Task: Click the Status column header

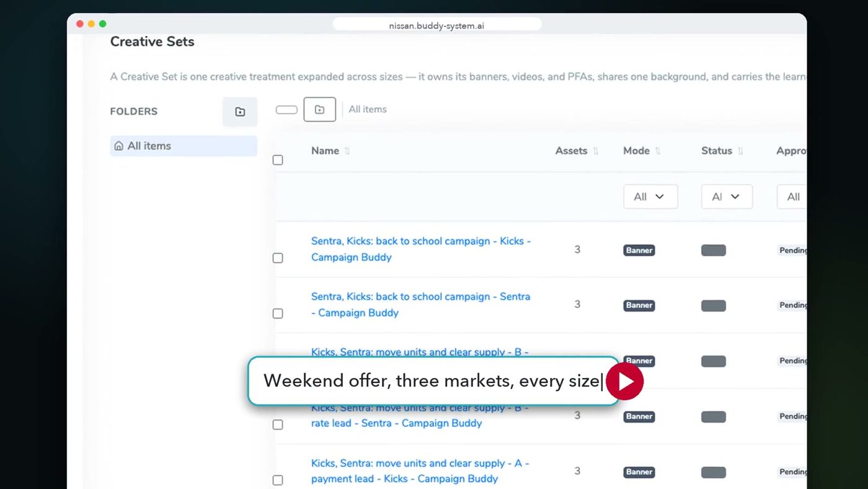Action: [717, 151]
